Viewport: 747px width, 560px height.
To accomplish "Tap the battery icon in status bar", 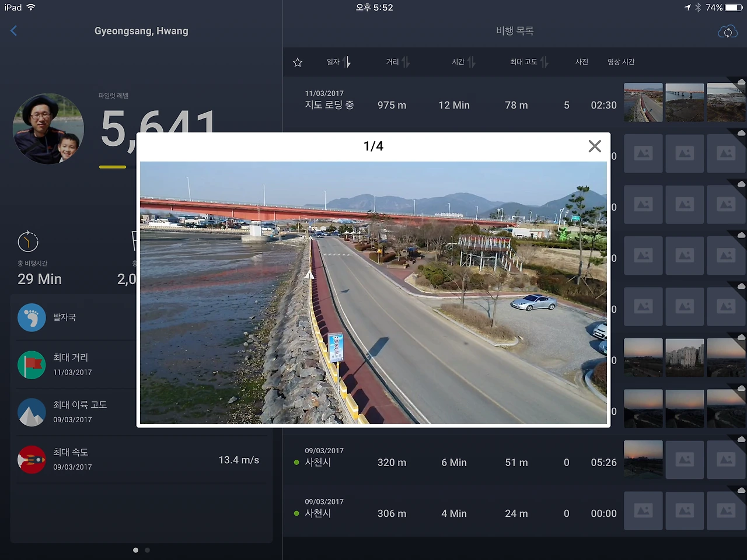I will (x=734, y=8).
